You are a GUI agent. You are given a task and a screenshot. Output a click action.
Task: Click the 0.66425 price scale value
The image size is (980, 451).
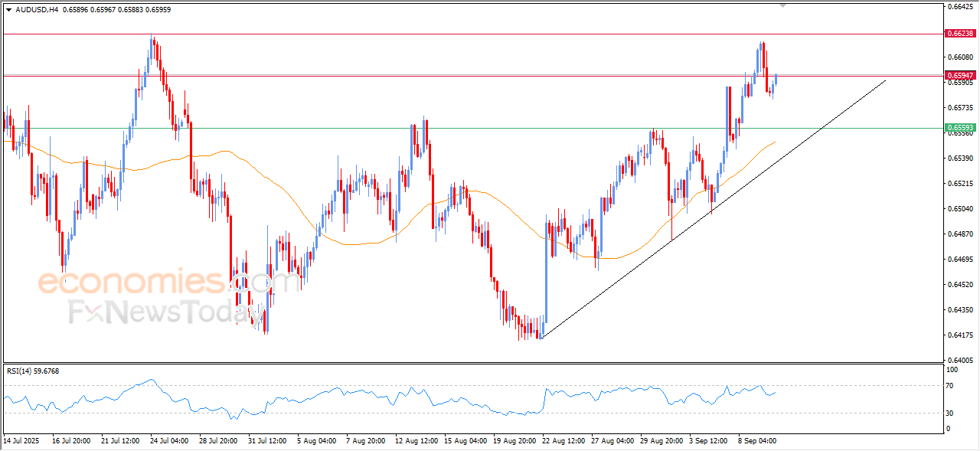point(959,7)
